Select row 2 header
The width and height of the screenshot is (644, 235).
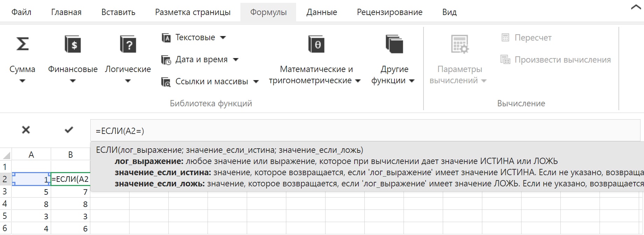click(5, 179)
